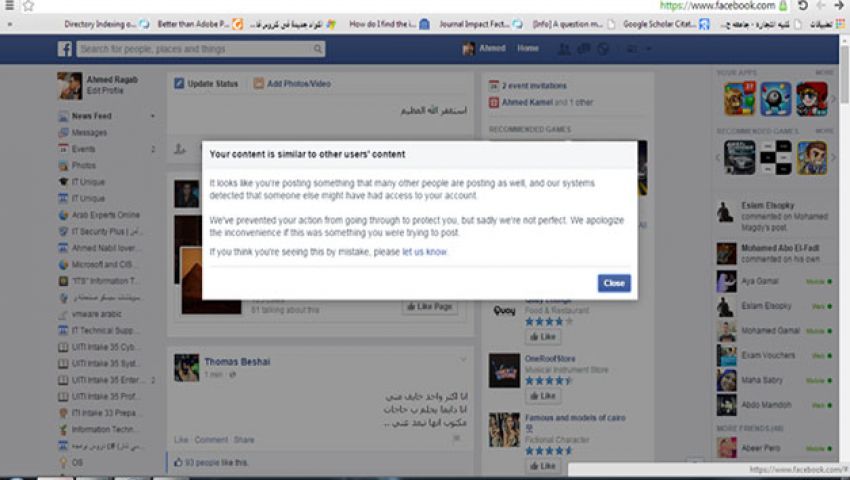This screenshot has width=850, height=480.
Task: Reload page with browser refresh icon
Action: [x=803, y=6]
